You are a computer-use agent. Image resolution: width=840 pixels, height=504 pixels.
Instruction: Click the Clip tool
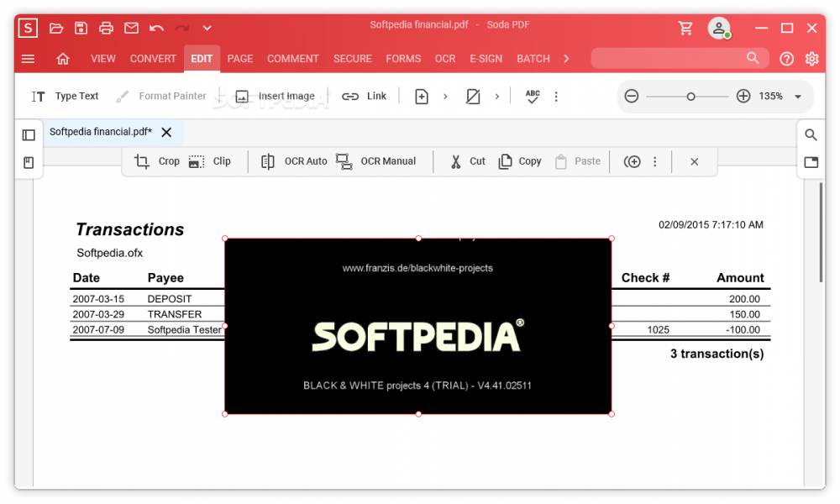pyautogui.click(x=209, y=161)
